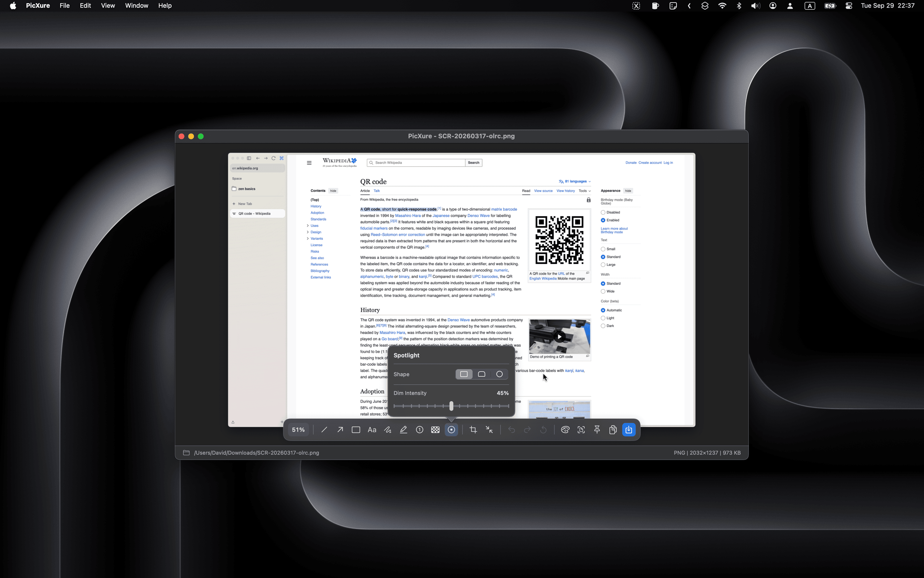Click the /Users/David/Downloads file path
This screenshot has width=924, height=578.
coord(257,453)
